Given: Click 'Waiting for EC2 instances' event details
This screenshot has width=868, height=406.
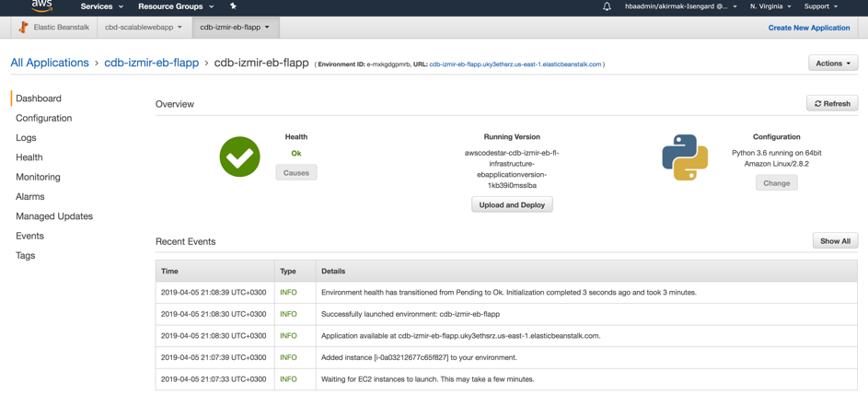Looking at the screenshot, I should (x=427, y=379).
